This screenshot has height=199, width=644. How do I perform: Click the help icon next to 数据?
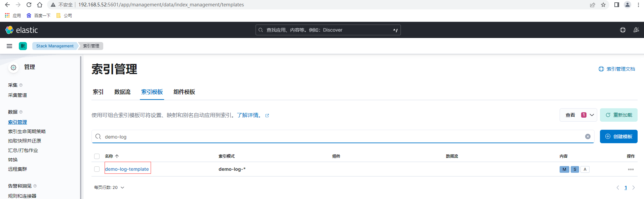(21, 112)
